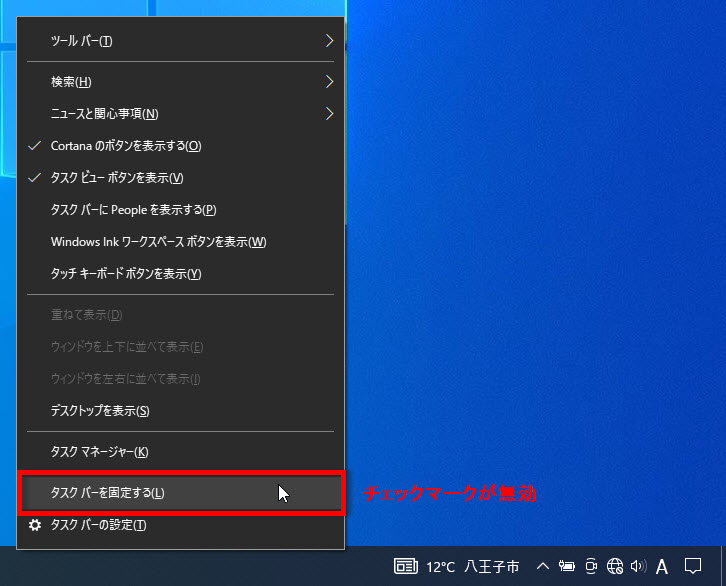Select タスク マネージャー from the context menu

coord(100,452)
